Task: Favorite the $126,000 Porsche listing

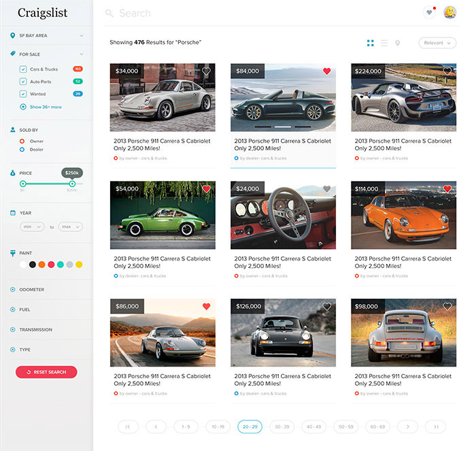Action: coord(326,306)
